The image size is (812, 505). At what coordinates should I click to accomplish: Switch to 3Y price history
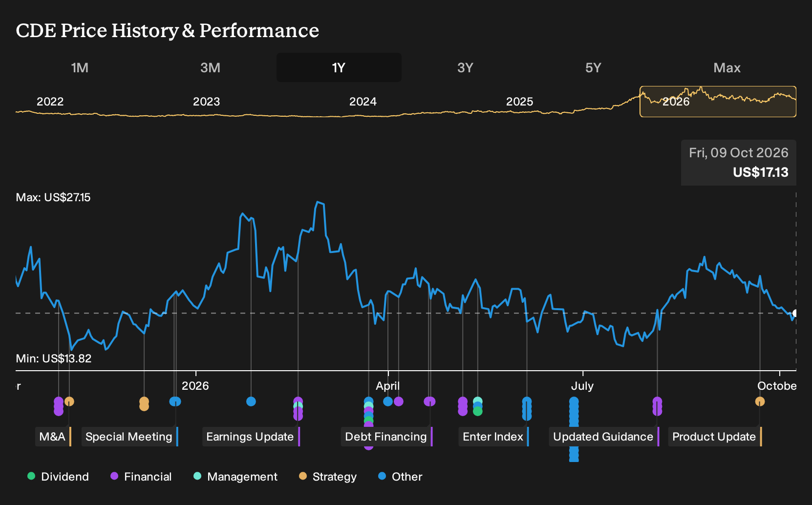(x=465, y=67)
